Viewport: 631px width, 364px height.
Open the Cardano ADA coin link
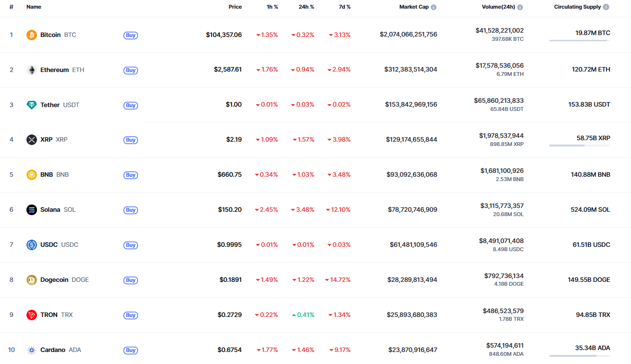pos(53,350)
